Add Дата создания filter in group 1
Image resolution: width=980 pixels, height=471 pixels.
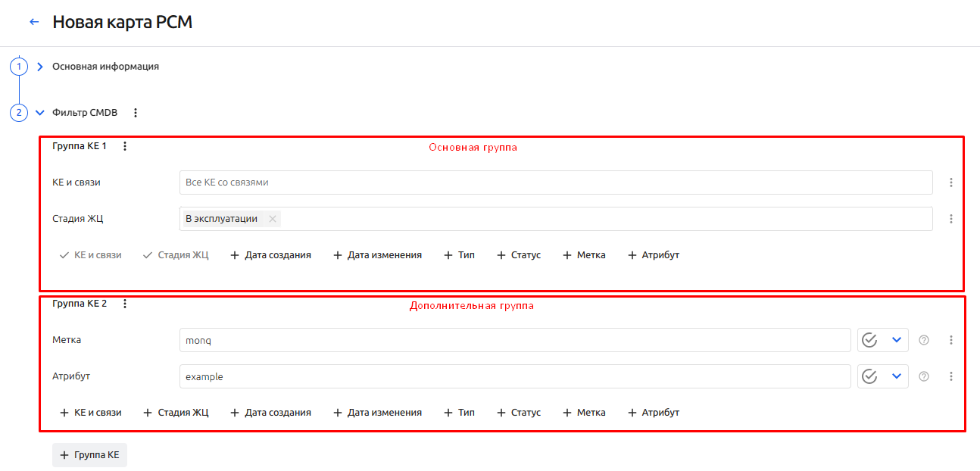click(x=270, y=255)
